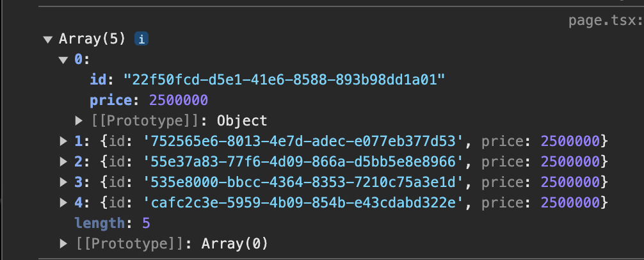Click the blue info icon beside Array(5)
Screen dimensions: 644x260
point(141,39)
